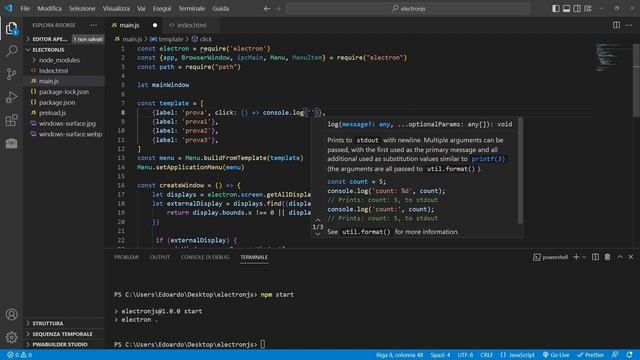The height and width of the screenshot is (360, 640).
Task: Open notifications bell in status bar
Action: (x=629, y=355)
